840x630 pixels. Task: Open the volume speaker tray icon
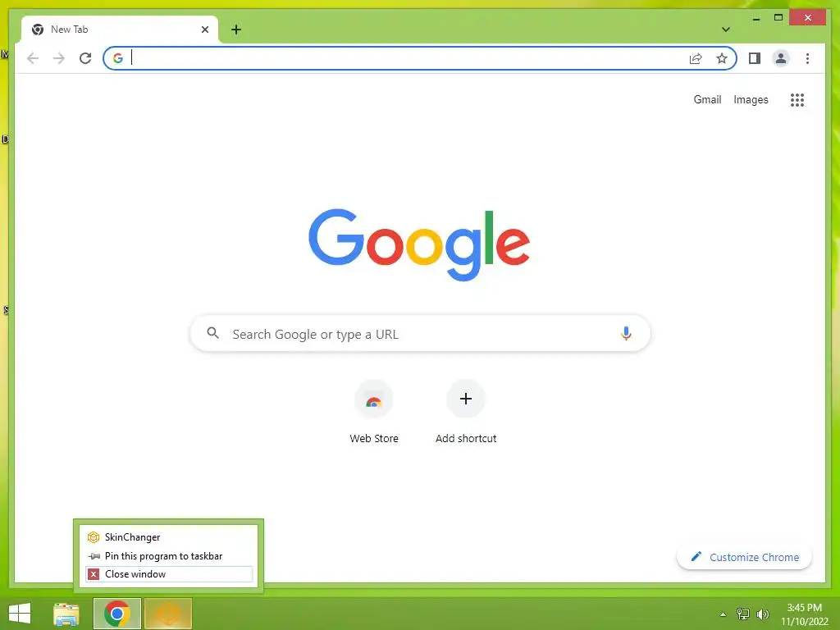[762, 614]
